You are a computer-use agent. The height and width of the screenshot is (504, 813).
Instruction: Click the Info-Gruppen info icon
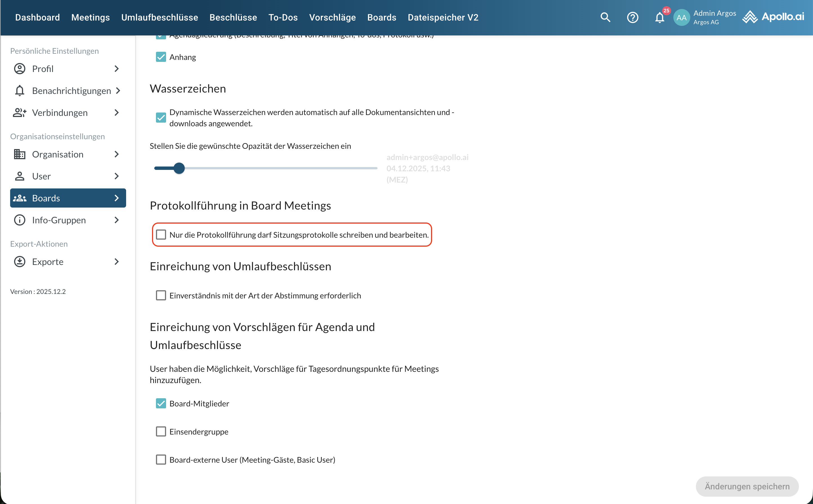pyautogui.click(x=20, y=220)
